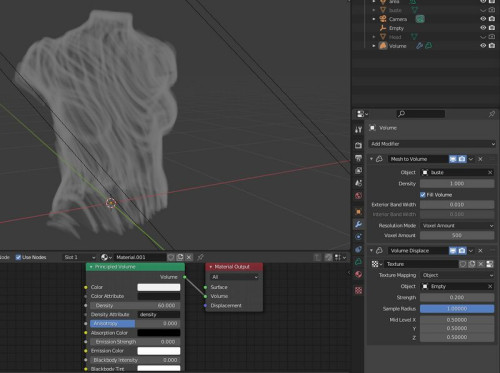
Task: Clear the Empty object field
Action: 490,286
